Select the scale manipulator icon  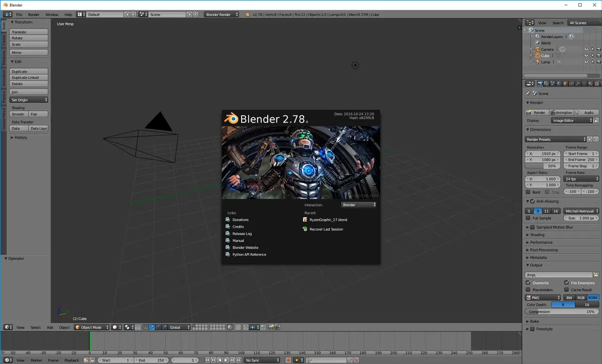pos(165,327)
